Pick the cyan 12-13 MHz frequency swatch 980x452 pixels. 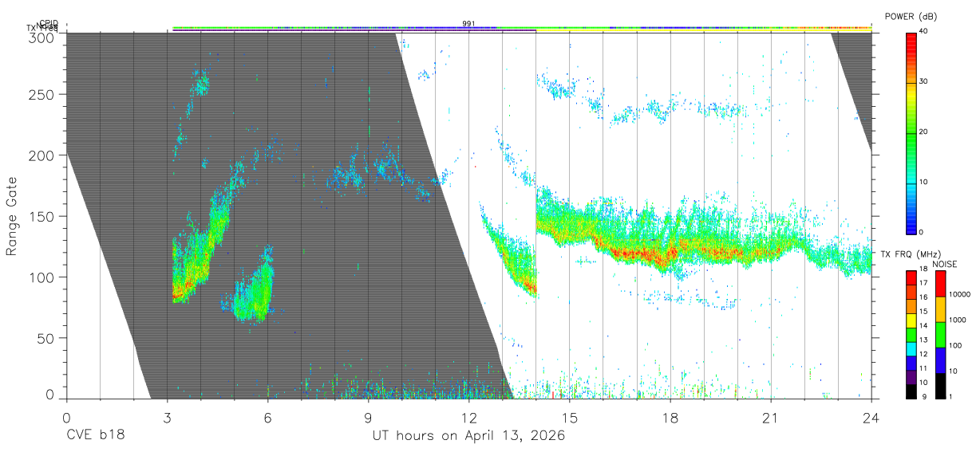click(911, 348)
